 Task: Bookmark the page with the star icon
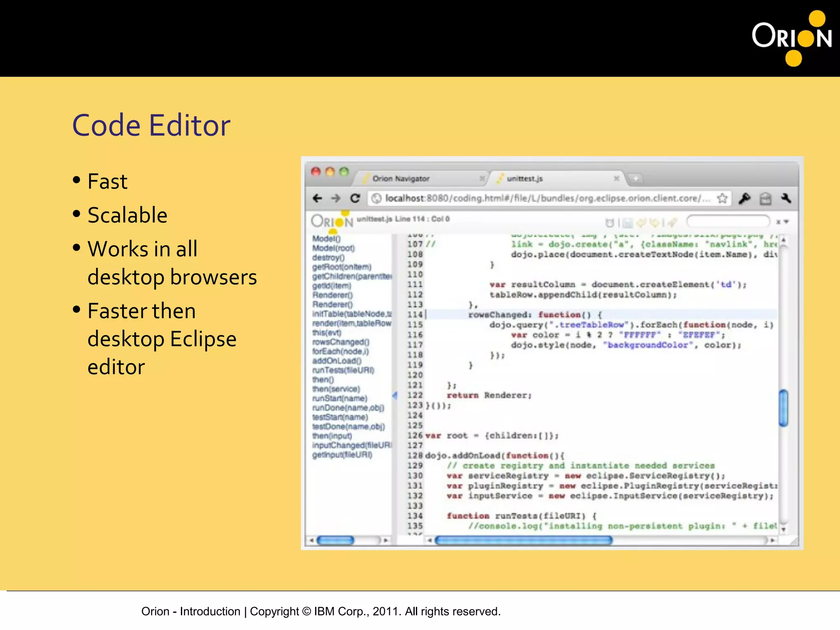coord(722,199)
